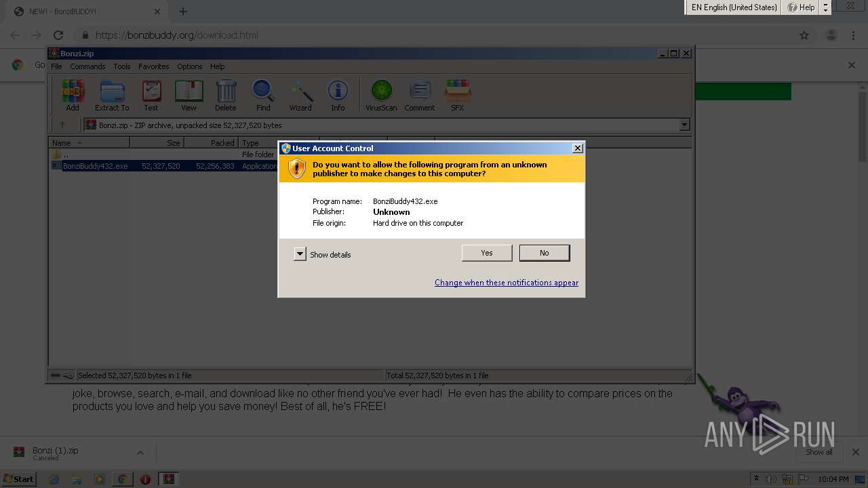The image size is (868, 488).
Task: Select the parent folder '..' row
Action: pos(165,155)
